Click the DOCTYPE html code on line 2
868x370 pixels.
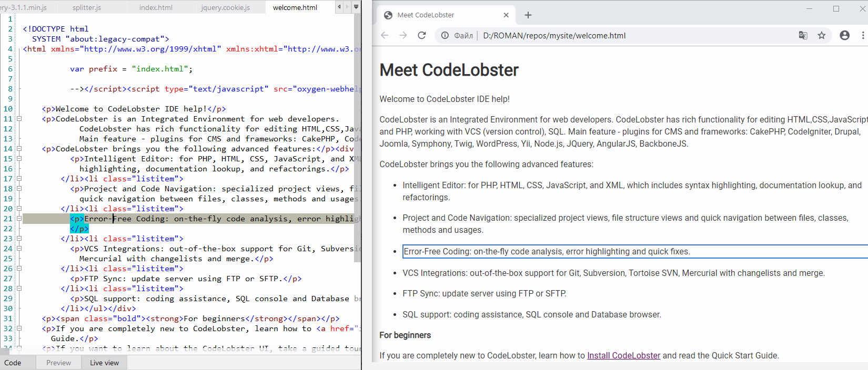(x=55, y=29)
